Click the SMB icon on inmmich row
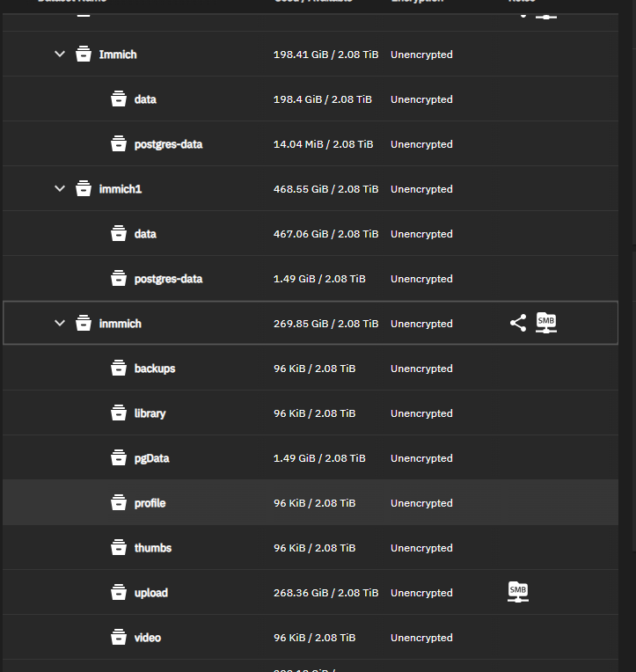The width and height of the screenshot is (636, 672). click(x=546, y=323)
